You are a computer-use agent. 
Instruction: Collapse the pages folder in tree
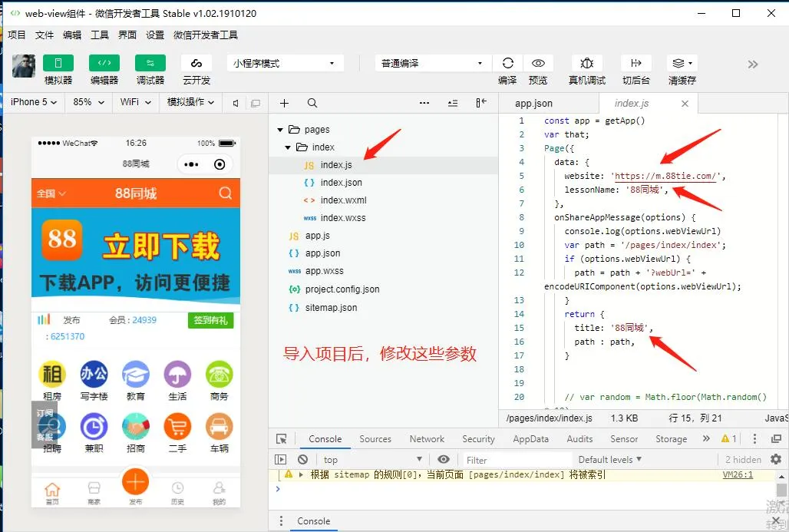(280, 130)
